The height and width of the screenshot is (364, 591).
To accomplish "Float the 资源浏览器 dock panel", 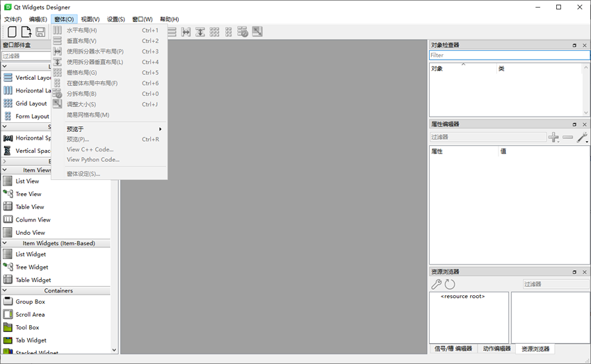I will point(574,272).
